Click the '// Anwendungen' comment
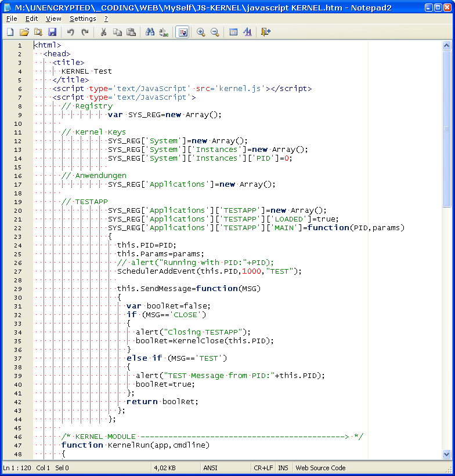 point(94,176)
